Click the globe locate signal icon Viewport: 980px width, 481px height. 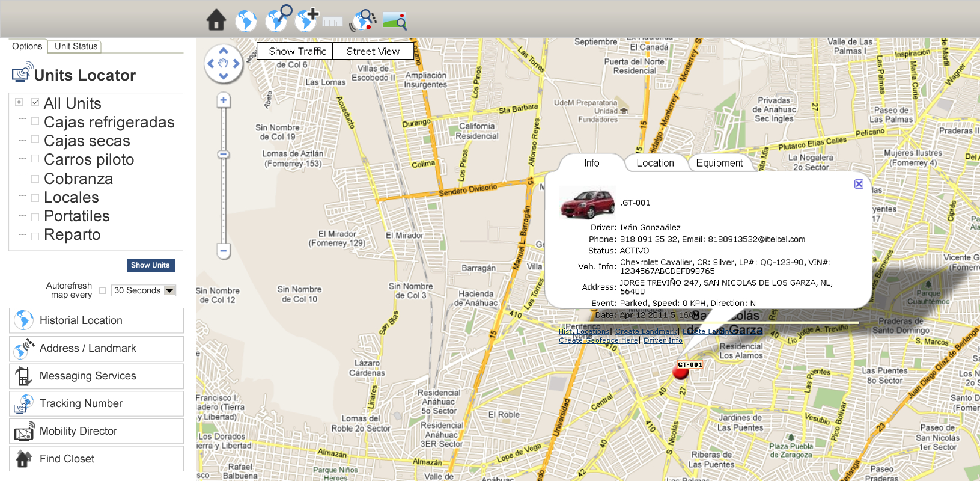[363, 20]
